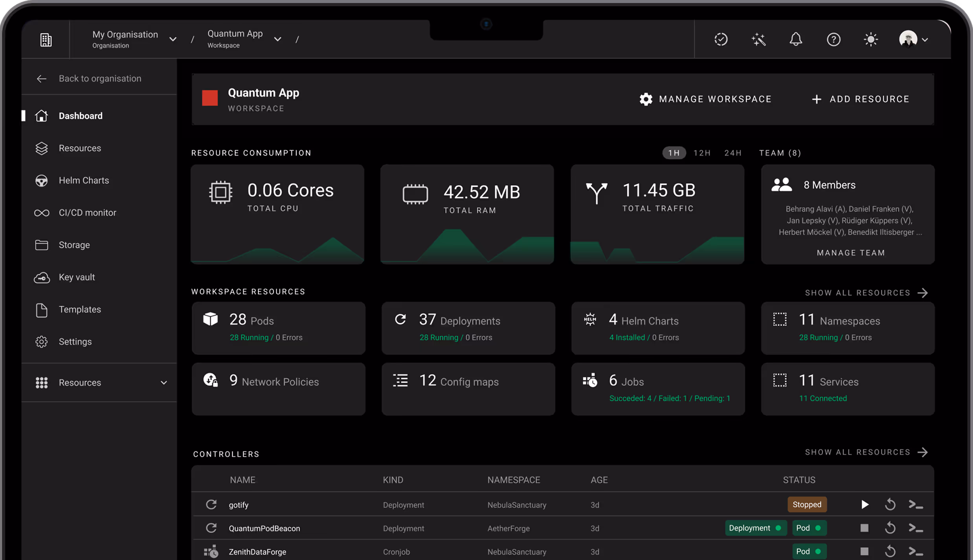Viewport: 973px width, 560px height.
Task: Select the 24H time range
Action: (733, 153)
